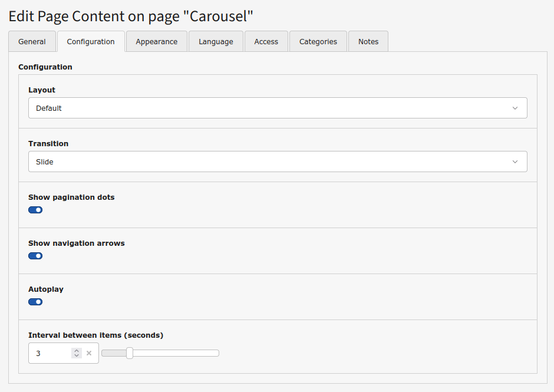Click the interval slider handle
Image resolution: width=554 pixels, height=392 pixels.
coord(130,353)
